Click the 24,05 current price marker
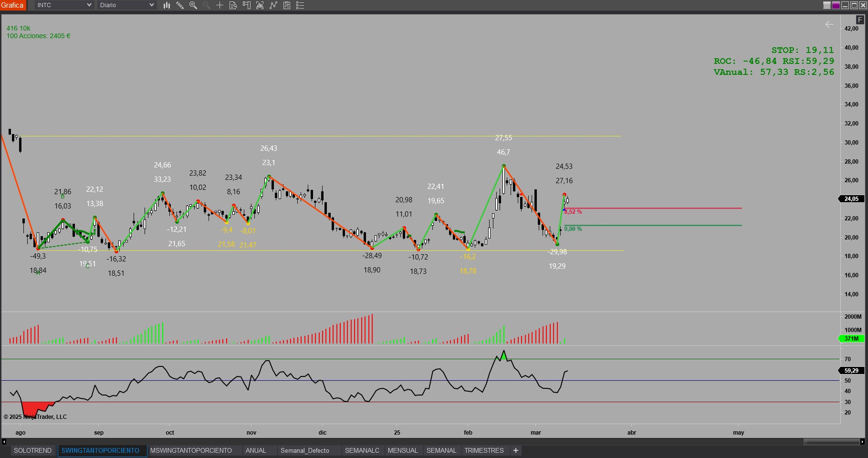 tap(852, 199)
